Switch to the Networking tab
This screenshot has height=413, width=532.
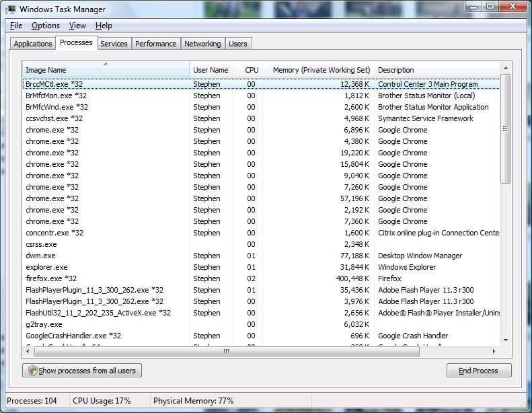point(202,44)
